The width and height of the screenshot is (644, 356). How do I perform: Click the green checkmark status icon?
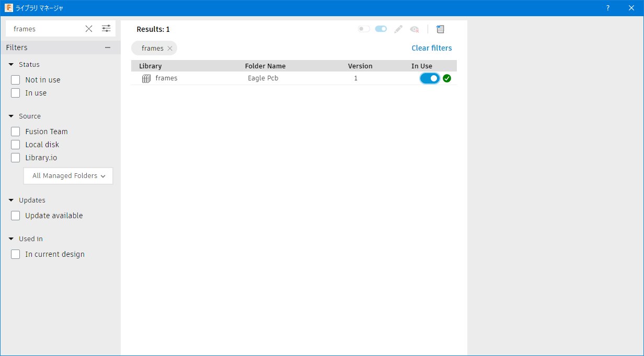pyautogui.click(x=447, y=78)
